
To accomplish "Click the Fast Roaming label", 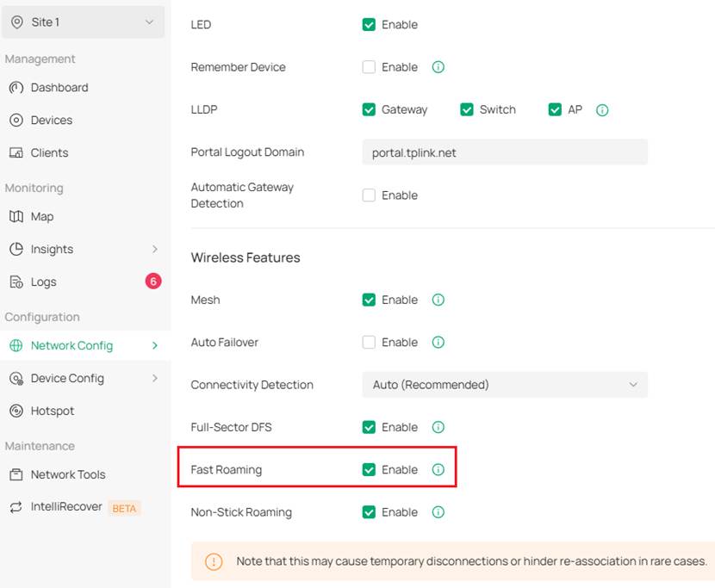I will (x=227, y=469).
